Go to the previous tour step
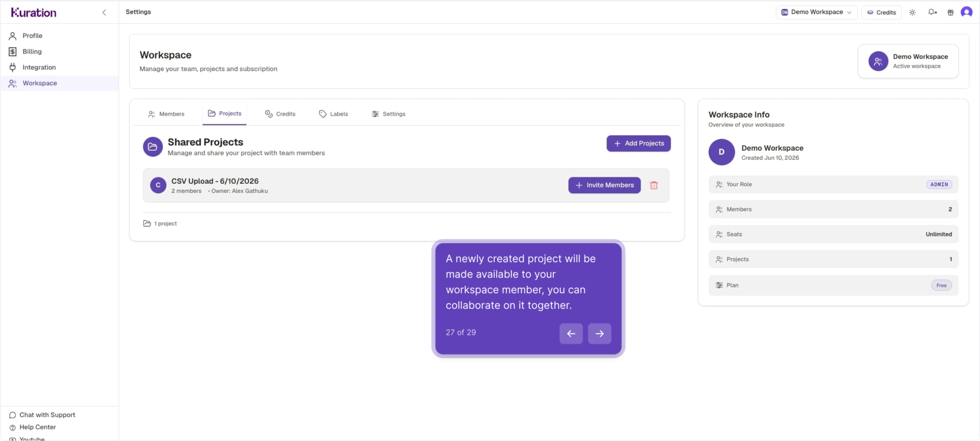 [x=571, y=334]
